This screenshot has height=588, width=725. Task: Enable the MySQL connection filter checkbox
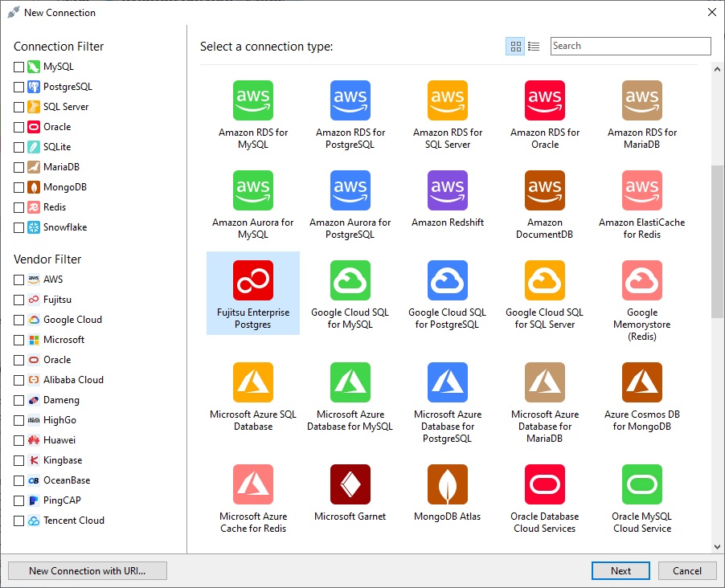coord(19,67)
